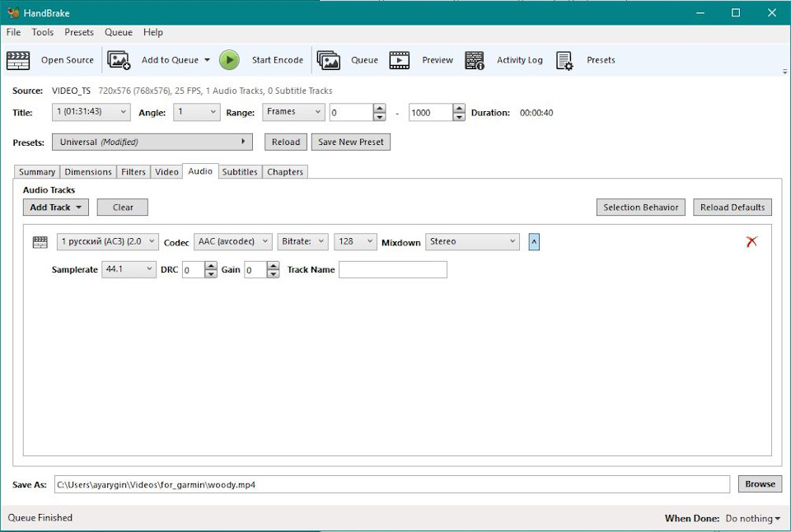Click the Reload Defaults button

click(x=732, y=208)
